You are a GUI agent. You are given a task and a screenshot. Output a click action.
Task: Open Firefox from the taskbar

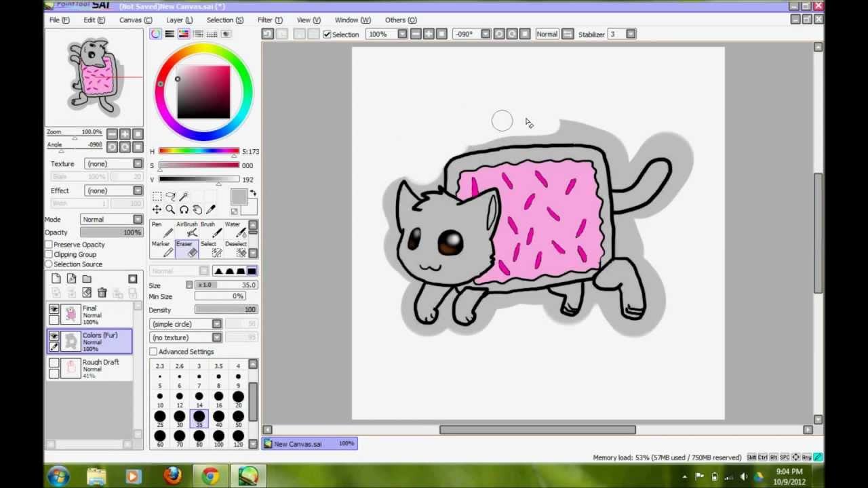[x=172, y=476]
